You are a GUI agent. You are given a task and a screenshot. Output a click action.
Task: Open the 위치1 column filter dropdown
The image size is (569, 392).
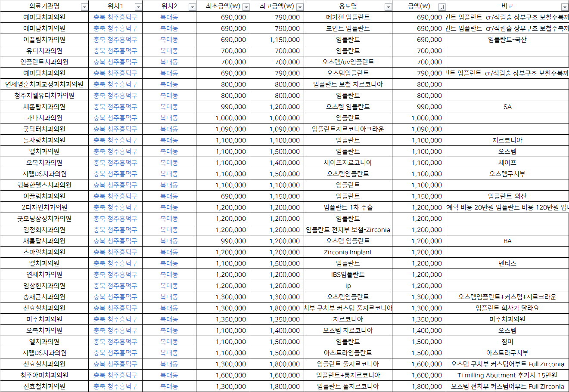click(x=138, y=7)
